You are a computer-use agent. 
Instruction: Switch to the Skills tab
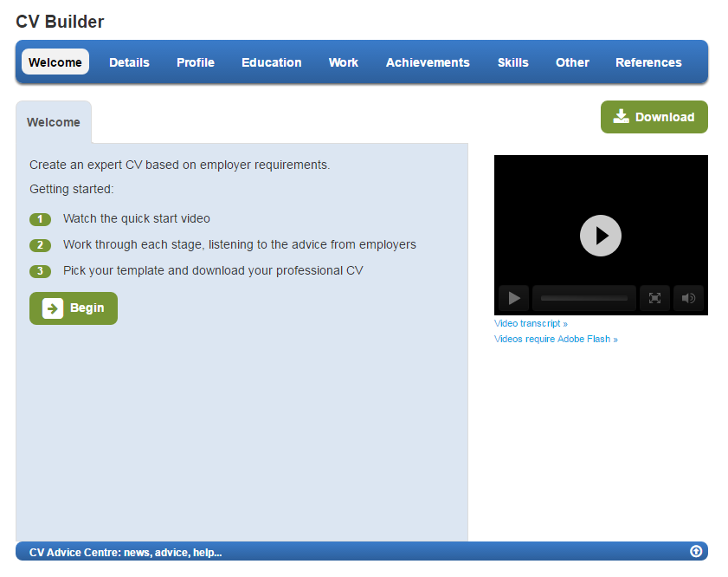[513, 62]
